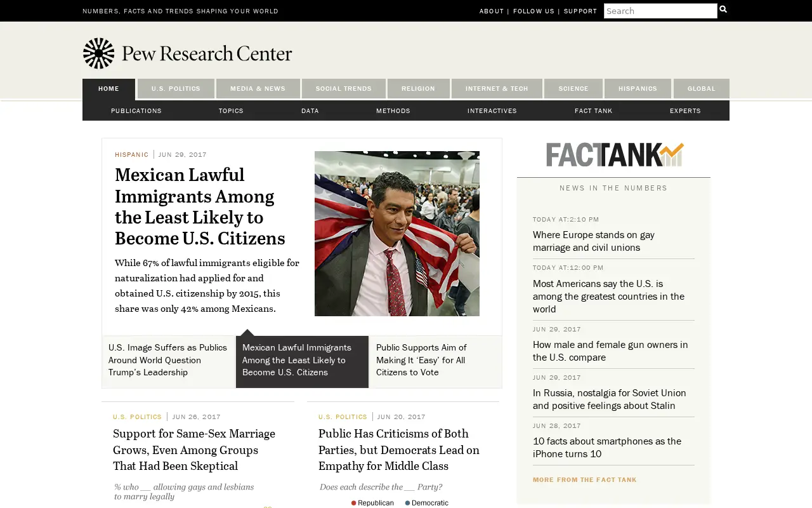Viewport: 812px width, 508px height.
Task: Open the Methods menu item
Action: coord(393,111)
